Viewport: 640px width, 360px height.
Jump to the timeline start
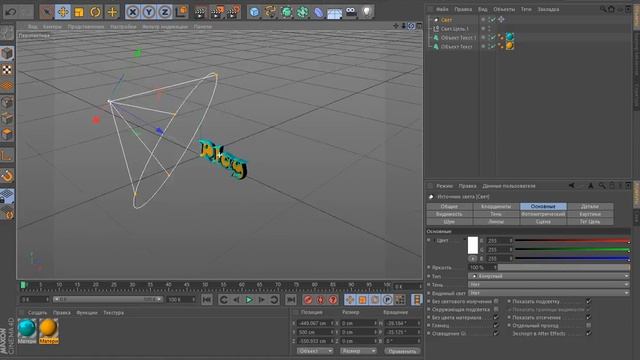click(207, 300)
